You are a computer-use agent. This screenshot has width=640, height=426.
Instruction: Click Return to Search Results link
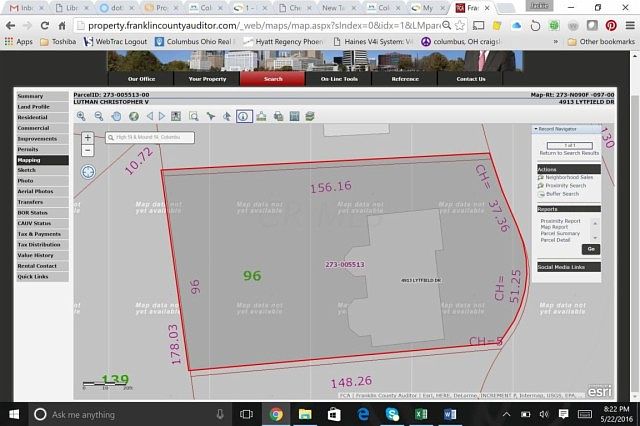(569, 153)
